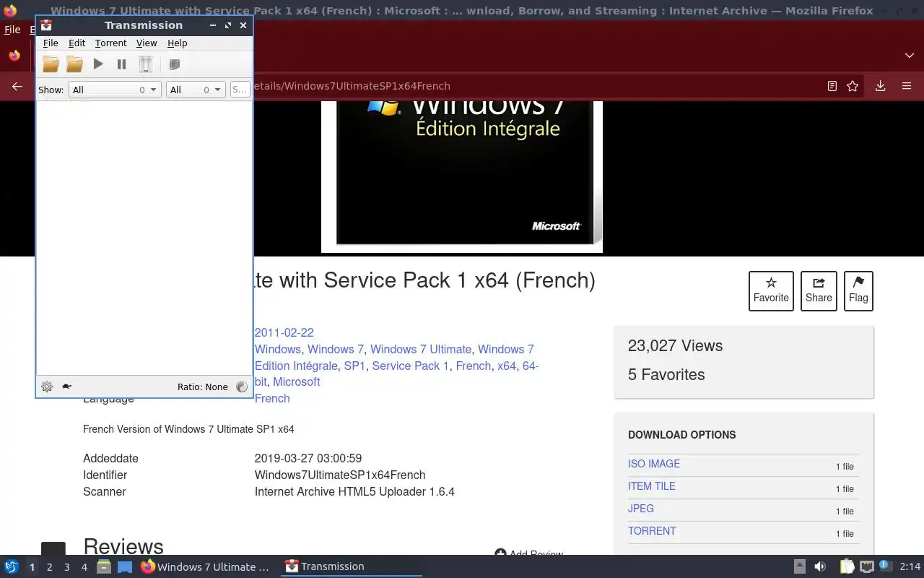Switch to workspace 4 in taskbar
924x578 pixels.
84,567
